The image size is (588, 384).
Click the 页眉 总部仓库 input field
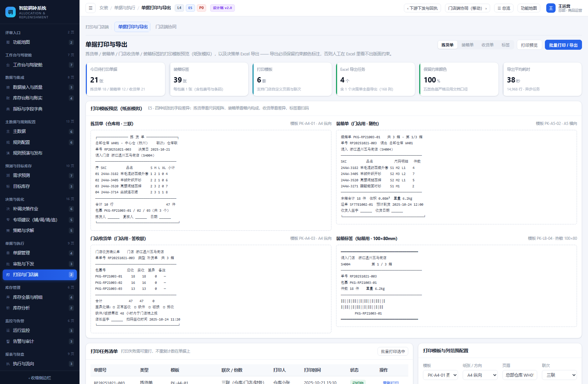coord(520,375)
